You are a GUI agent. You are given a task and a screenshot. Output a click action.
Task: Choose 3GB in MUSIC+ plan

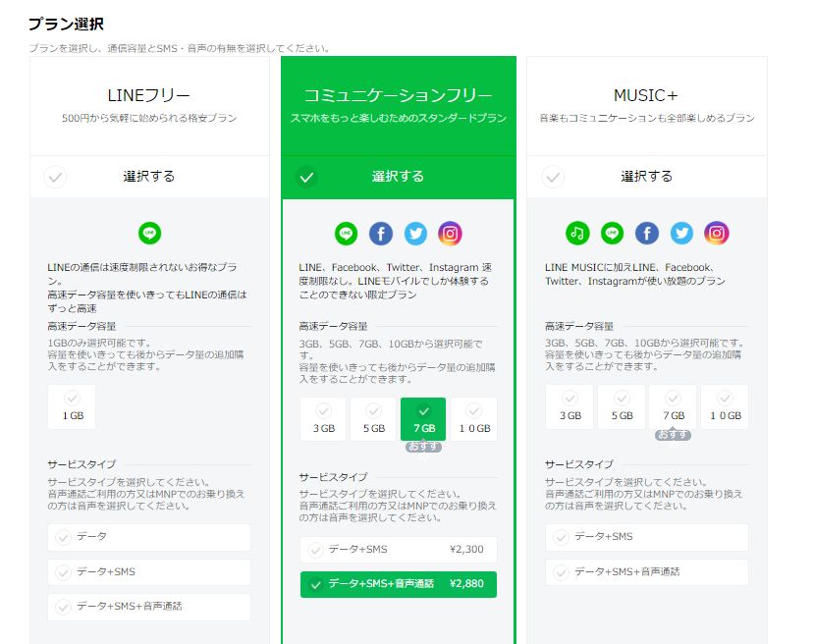point(570,406)
